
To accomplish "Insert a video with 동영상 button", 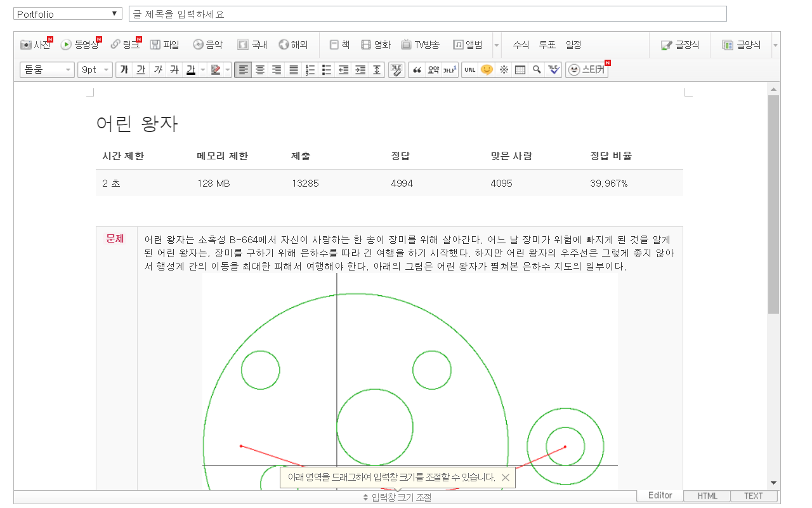I will (80, 45).
